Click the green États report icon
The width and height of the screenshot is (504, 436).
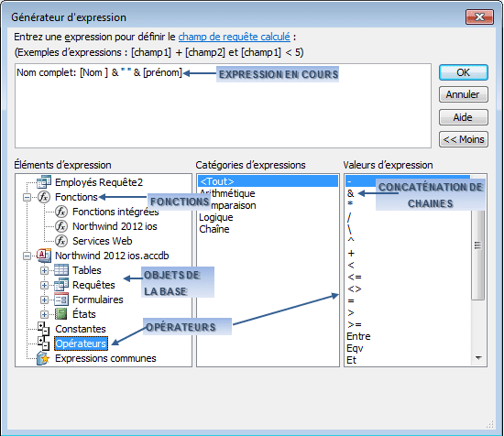pyautogui.click(x=61, y=314)
